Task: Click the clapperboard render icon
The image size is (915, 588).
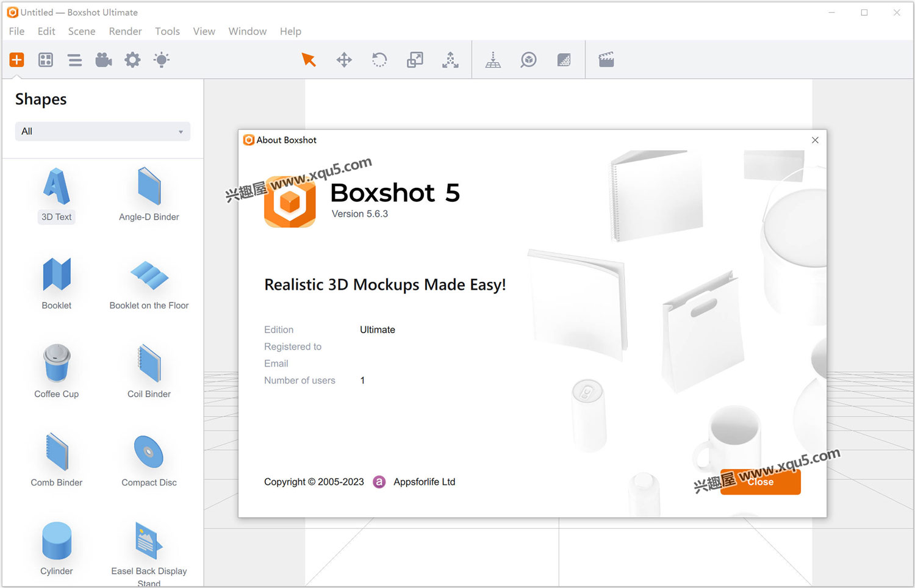Action: (x=606, y=60)
